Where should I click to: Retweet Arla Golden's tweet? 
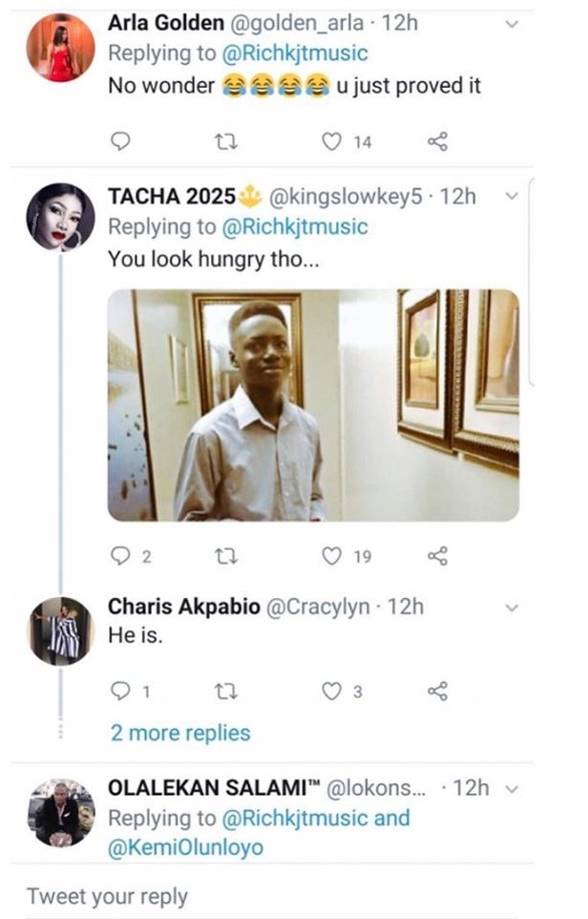coord(224,141)
